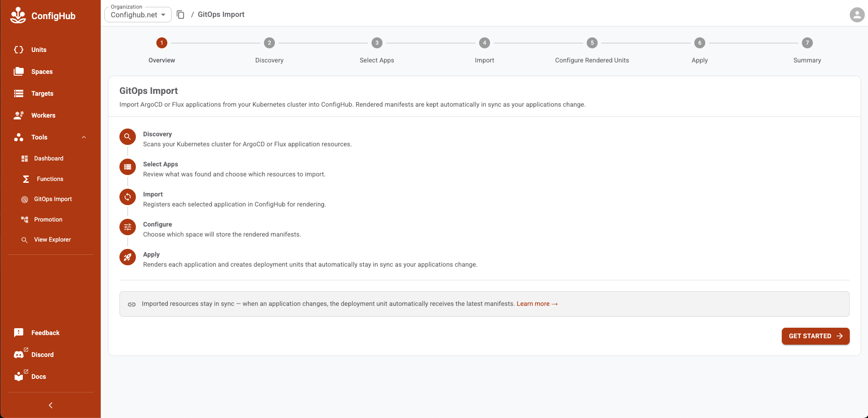This screenshot has height=418, width=868.
Task: Copy organization with the clipboard icon
Action: 181,15
